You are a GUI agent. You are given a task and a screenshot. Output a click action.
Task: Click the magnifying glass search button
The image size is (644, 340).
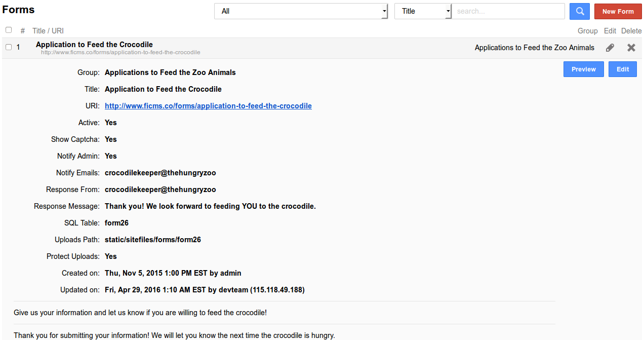coord(580,11)
